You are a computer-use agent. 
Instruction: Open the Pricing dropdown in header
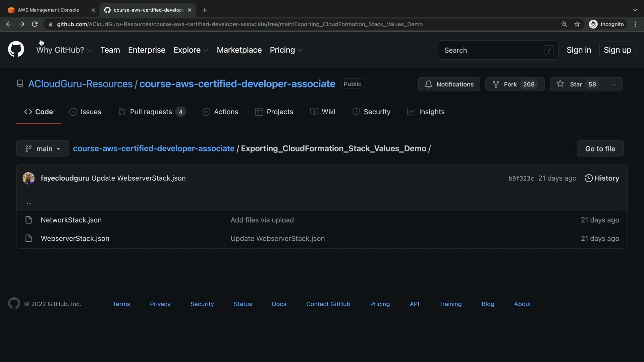pyautogui.click(x=286, y=50)
